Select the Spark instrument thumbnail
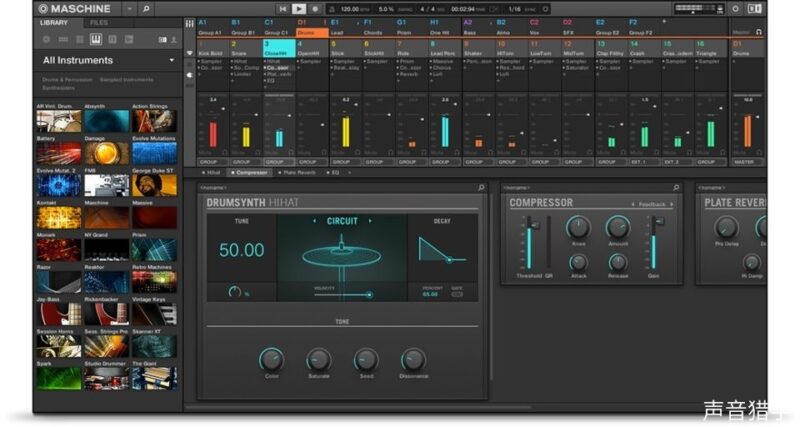 pyautogui.click(x=59, y=378)
